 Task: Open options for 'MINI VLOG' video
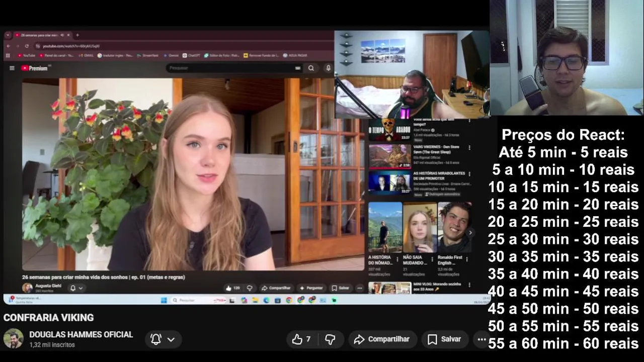[469, 286]
